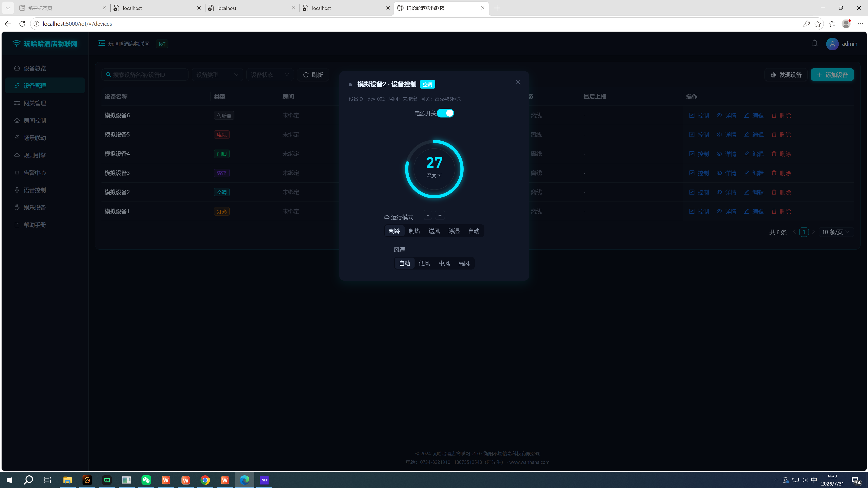Open a new browser tab
Viewport: 868px width, 488px height.
tap(497, 8)
